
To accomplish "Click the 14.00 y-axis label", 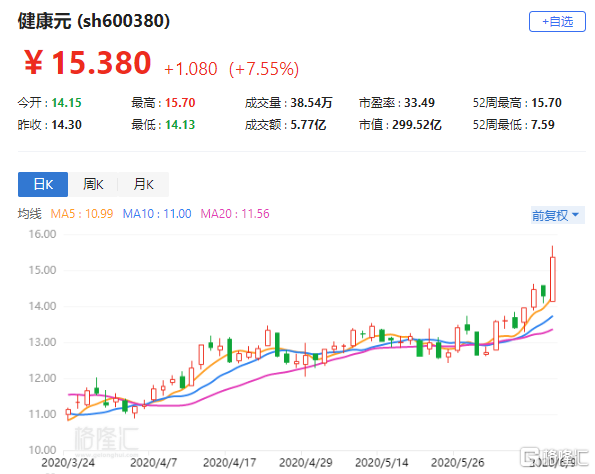I will tap(42, 306).
